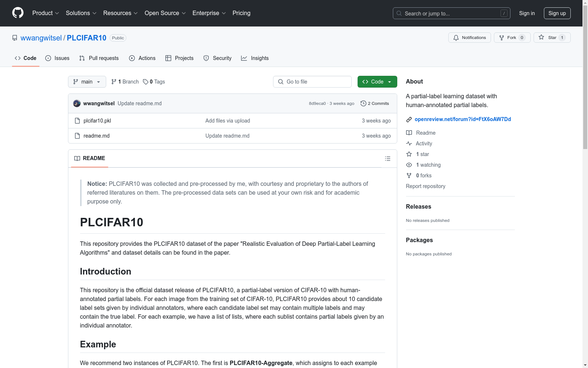The image size is (588, 368).
Task: Switch to the Actions tab
Action: click(142, 58)
